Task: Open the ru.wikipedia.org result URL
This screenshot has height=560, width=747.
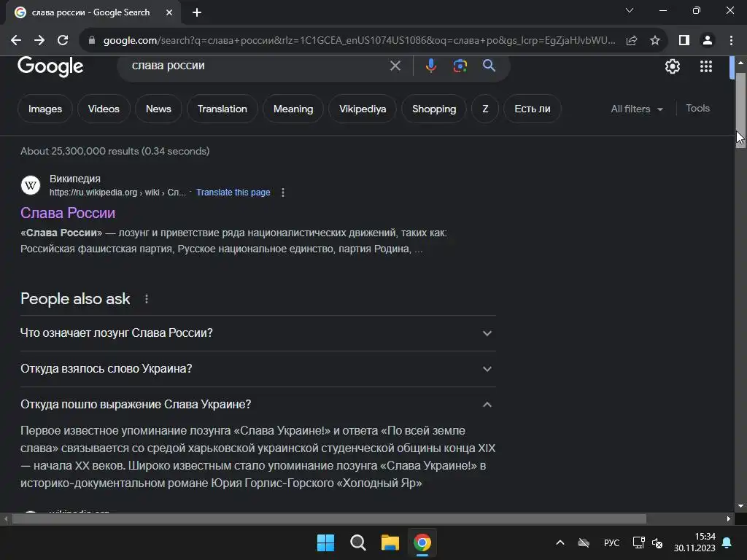Action: [117, 192]
